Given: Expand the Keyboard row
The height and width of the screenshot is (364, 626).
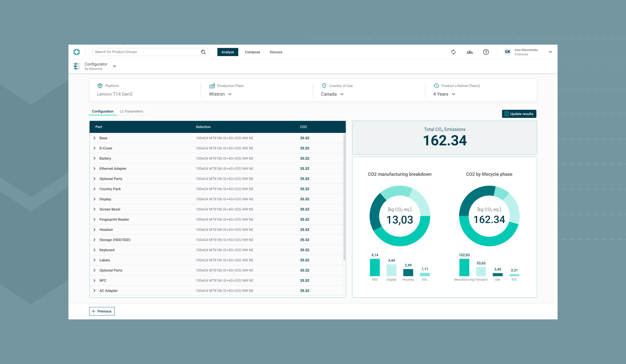Looking at the screenshot, I should click(94, 250).
